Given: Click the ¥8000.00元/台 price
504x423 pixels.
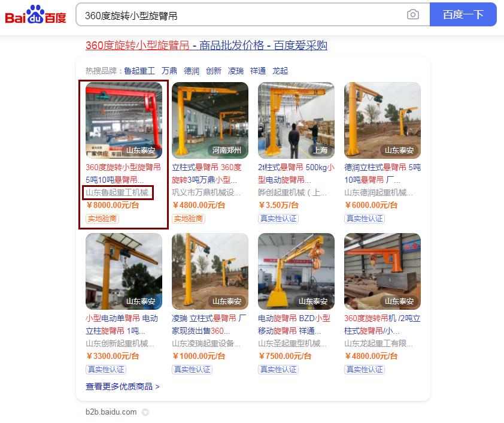Looking at the screenshot, I should click(113, 205).
